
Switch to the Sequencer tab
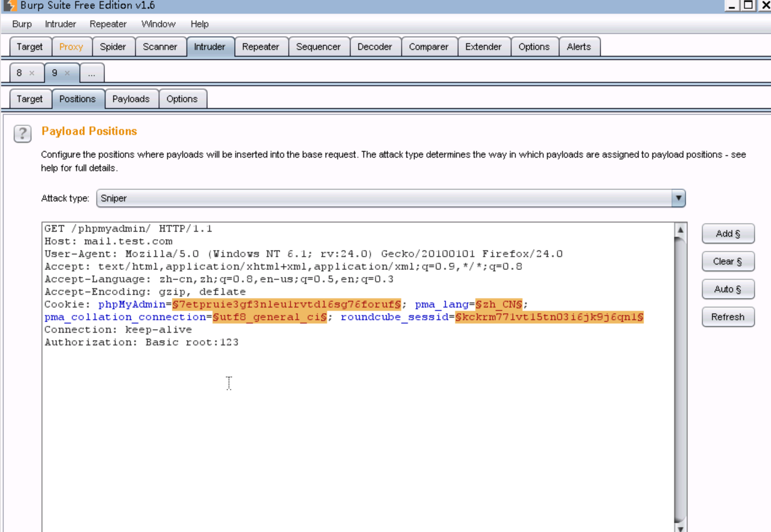318,47
